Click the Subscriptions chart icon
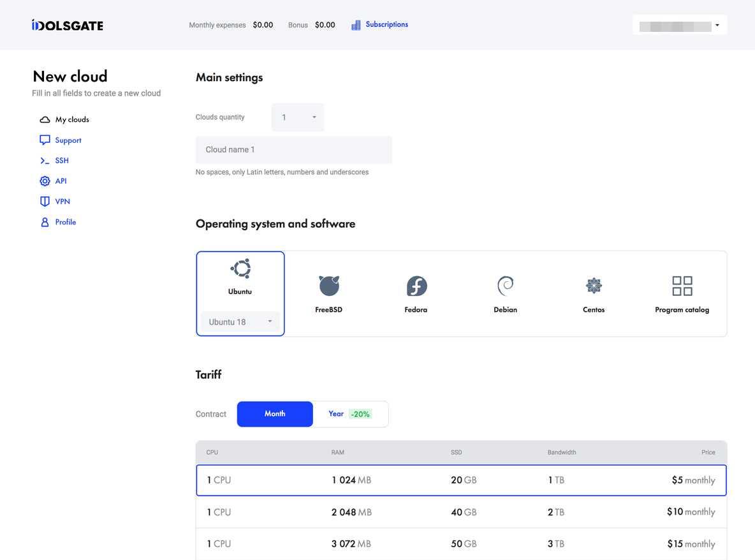Image resolution: width=755 pixels, height=560 pixels. 356,25
